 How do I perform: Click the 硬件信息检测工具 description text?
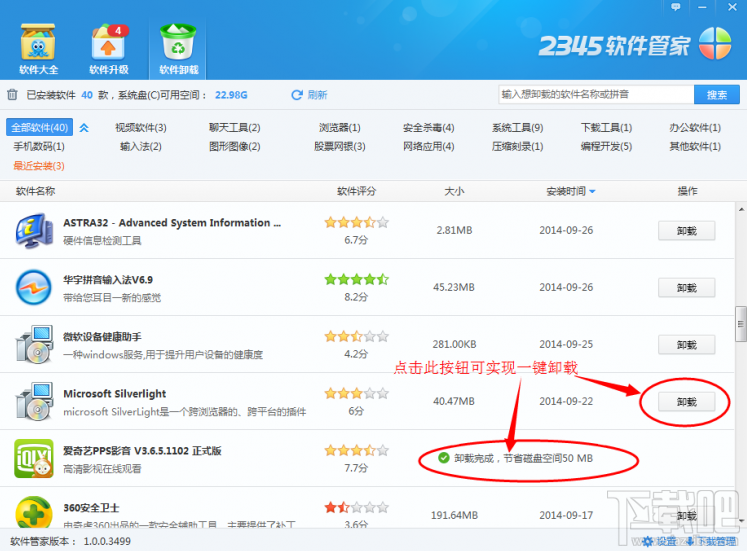(102, 240)
